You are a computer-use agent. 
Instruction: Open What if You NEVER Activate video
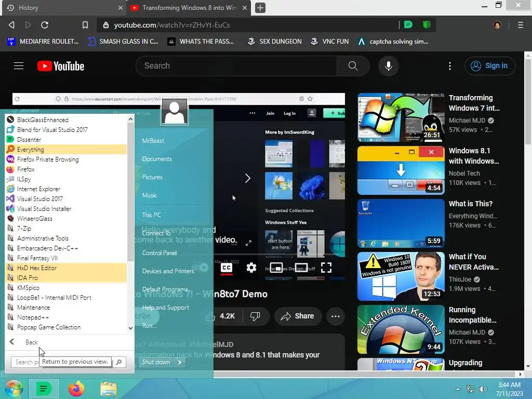pos(401,276)
